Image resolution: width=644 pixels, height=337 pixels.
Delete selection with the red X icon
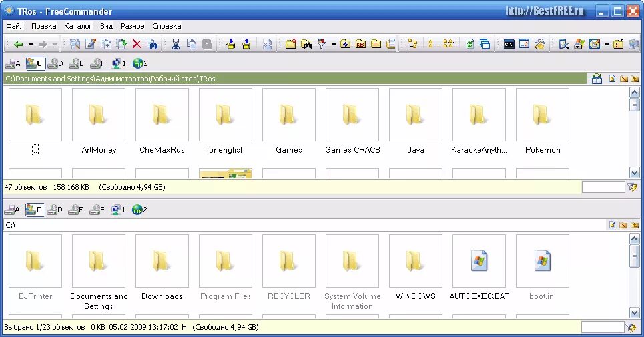click(137, 44)
